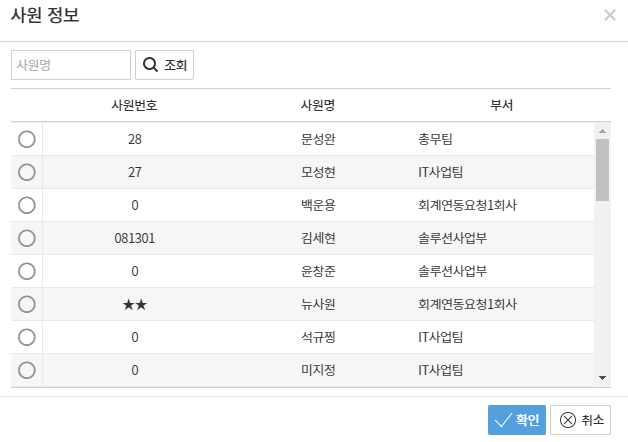This screenshot has height=442, width=628.
Task: Select radio button for 문성완
Action: tap(27, 139)
